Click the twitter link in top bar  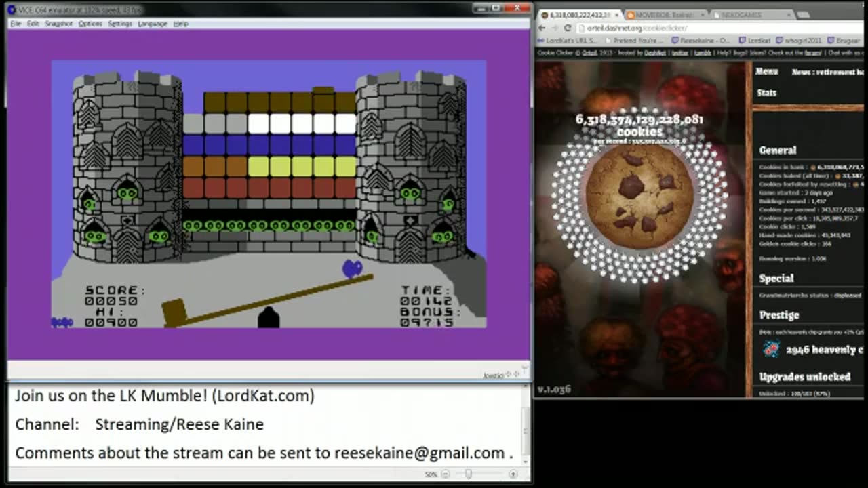(679, 53)
